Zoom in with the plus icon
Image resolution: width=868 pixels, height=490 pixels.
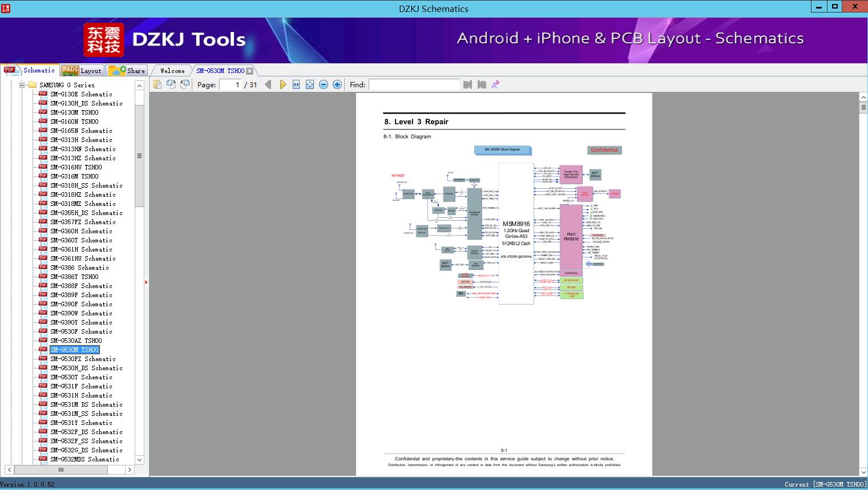[337, 84]
